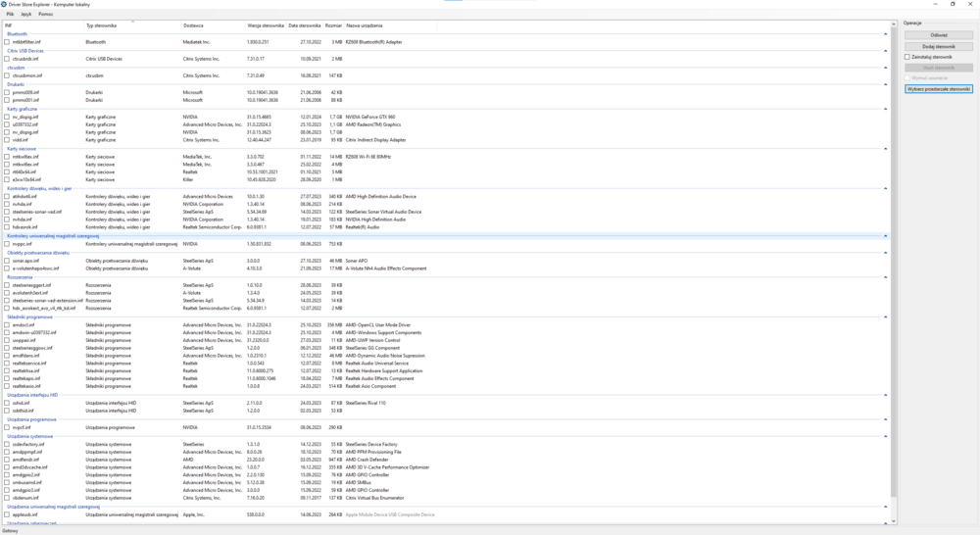Screen dimensions: 980x535
Task: Check the sonar.apo.inf driver checkbox
Action: (7, 261)
